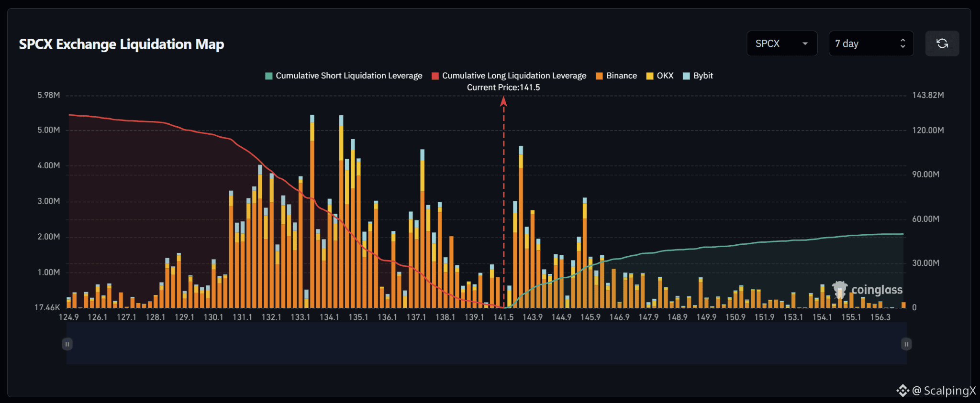
Task: Click the 1.00M left axis label
Action: tap(49, 272)
